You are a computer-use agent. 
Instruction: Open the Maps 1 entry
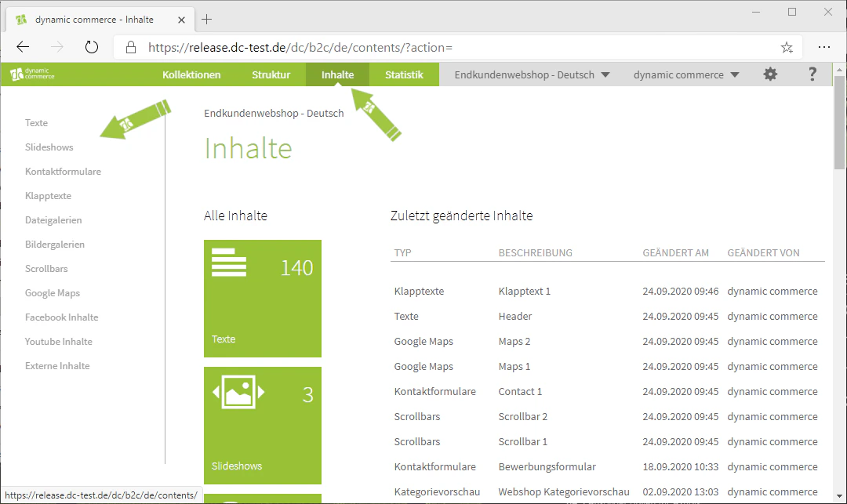(x=514, y=366)
